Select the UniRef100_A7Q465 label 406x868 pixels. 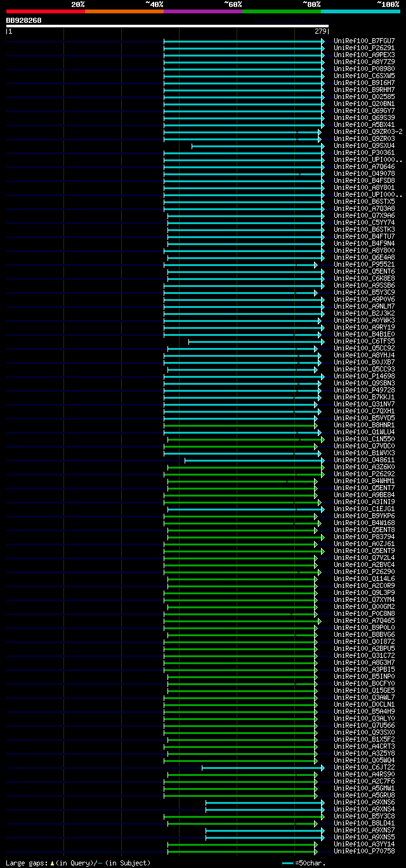coord(364,620)
